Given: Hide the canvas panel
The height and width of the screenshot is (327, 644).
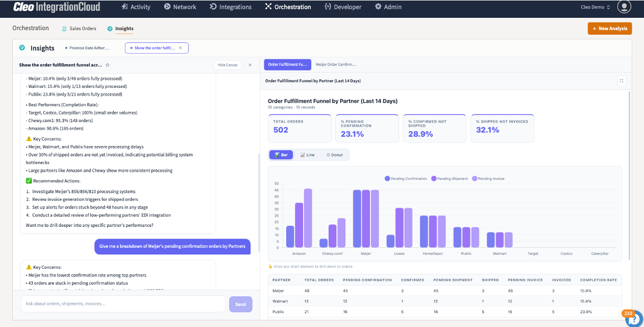Looking at the screenshot, I should point(228,65).
